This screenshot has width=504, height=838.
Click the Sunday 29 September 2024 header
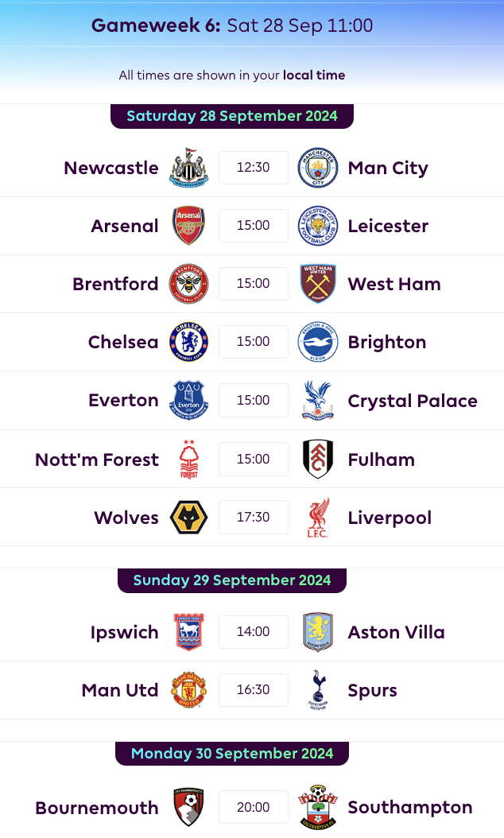pyautogui.click(x=232, y=580)
